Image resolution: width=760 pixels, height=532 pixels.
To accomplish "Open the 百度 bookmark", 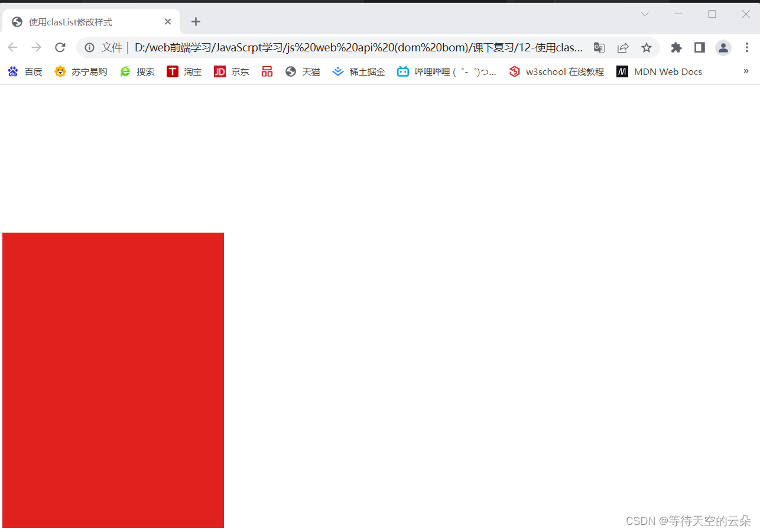I will tap(25, 71).
